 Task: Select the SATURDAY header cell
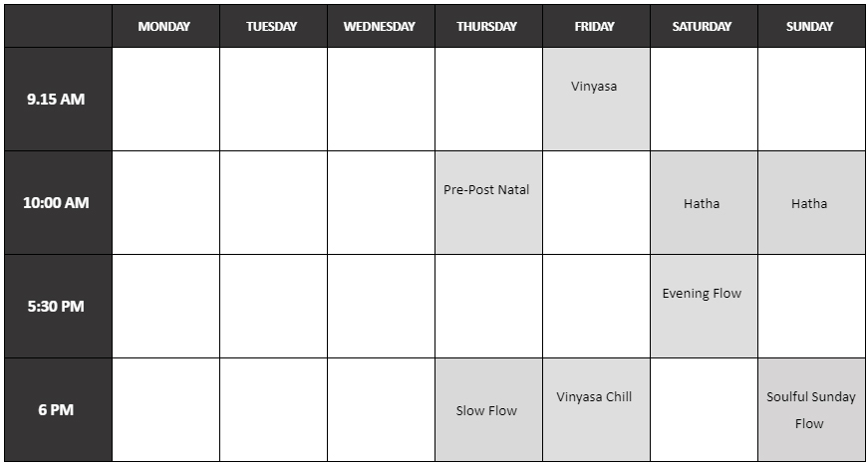(704, 26)
